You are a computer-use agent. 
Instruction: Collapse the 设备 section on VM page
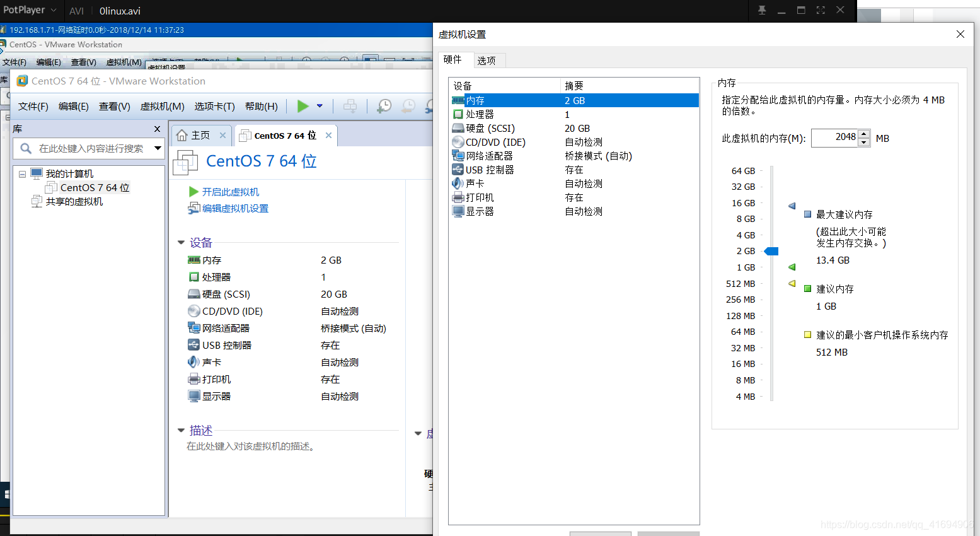[x=181, y=243]
